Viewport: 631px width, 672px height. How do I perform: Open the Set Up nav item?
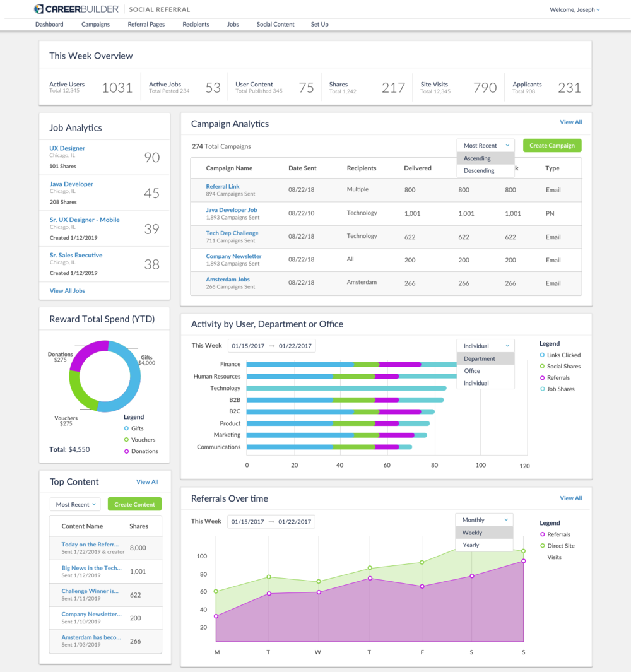[x=320, y=24]
